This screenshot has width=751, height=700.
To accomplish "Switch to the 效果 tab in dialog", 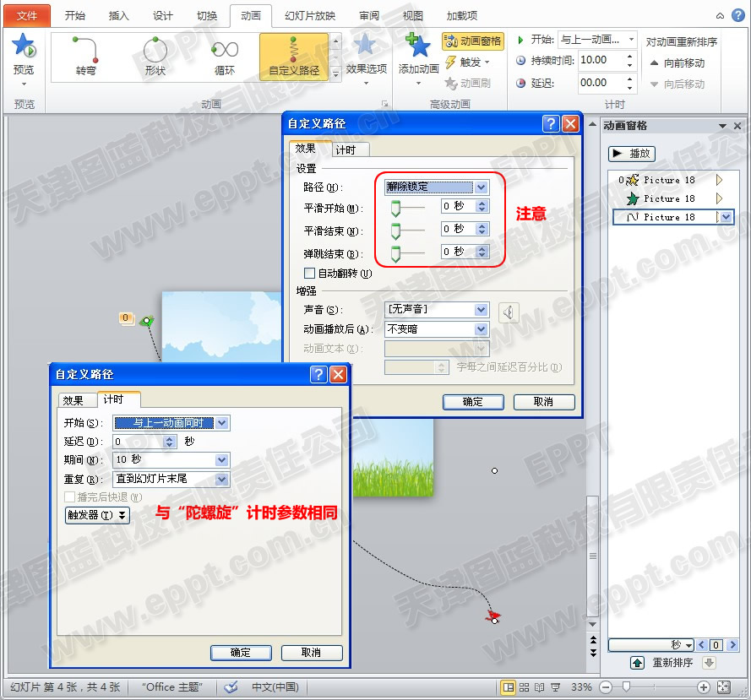I will pos(77,400).
